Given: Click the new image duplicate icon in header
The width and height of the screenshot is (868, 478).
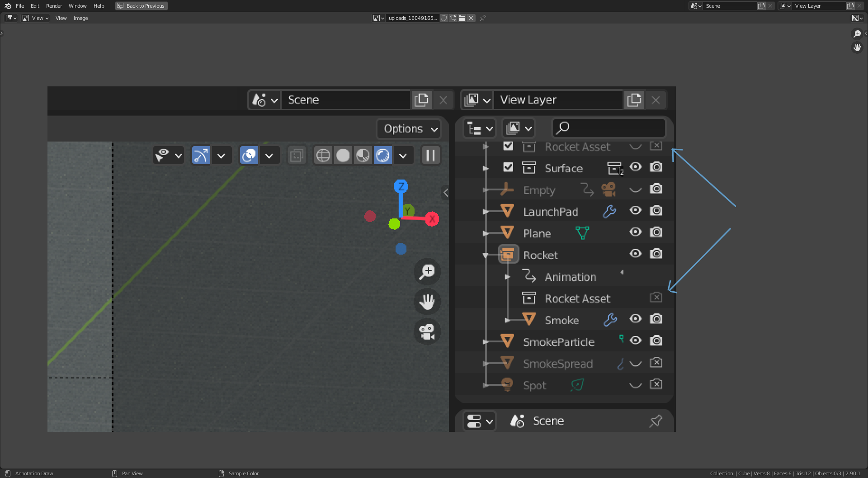Looking at the screenshot, I should tap(453, 18).
